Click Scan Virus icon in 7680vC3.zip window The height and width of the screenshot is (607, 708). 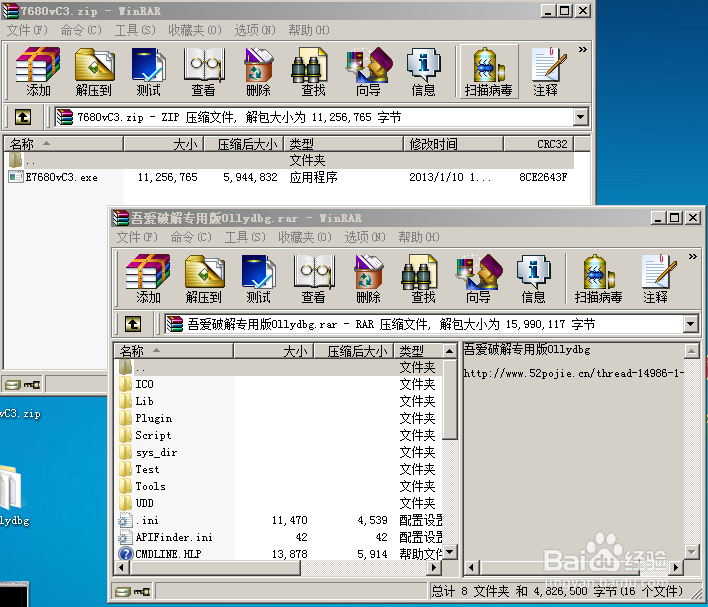(488, 72)
